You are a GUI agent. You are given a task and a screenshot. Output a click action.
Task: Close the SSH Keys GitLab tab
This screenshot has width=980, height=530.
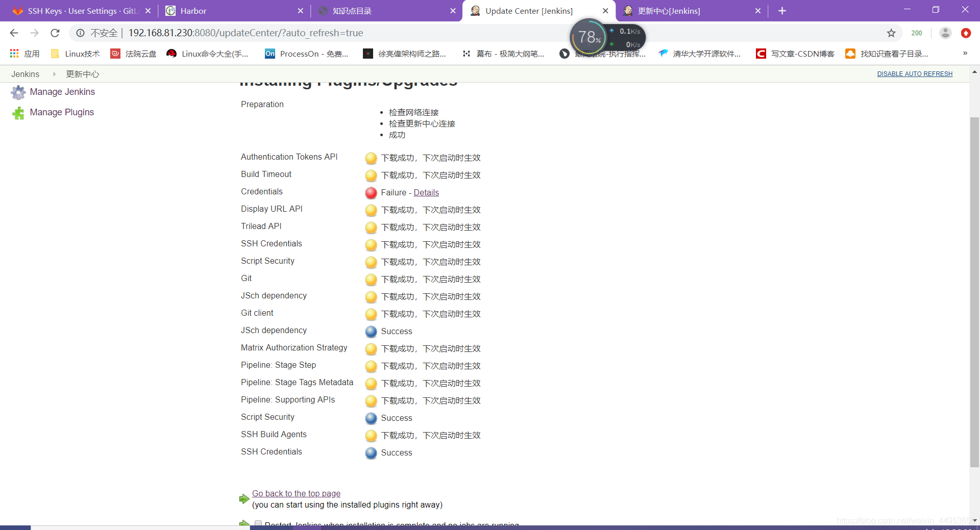click(x=148, y=11)
